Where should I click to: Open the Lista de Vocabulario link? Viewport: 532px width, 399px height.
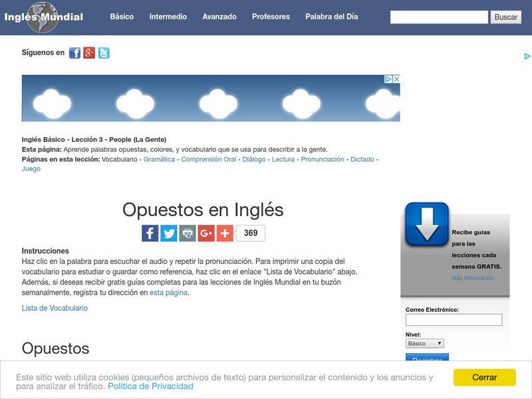tap(55, 308)
